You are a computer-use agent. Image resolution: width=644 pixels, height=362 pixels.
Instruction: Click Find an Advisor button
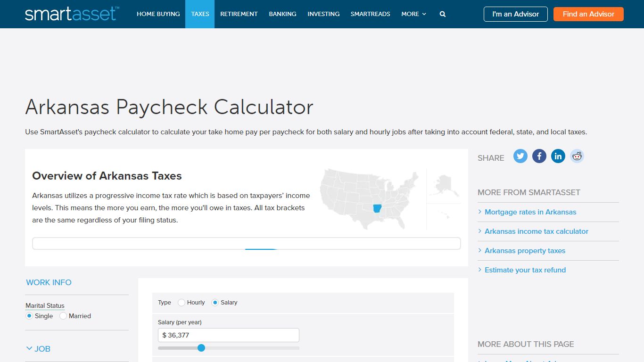pyautogui.click(x=588, y=14)
